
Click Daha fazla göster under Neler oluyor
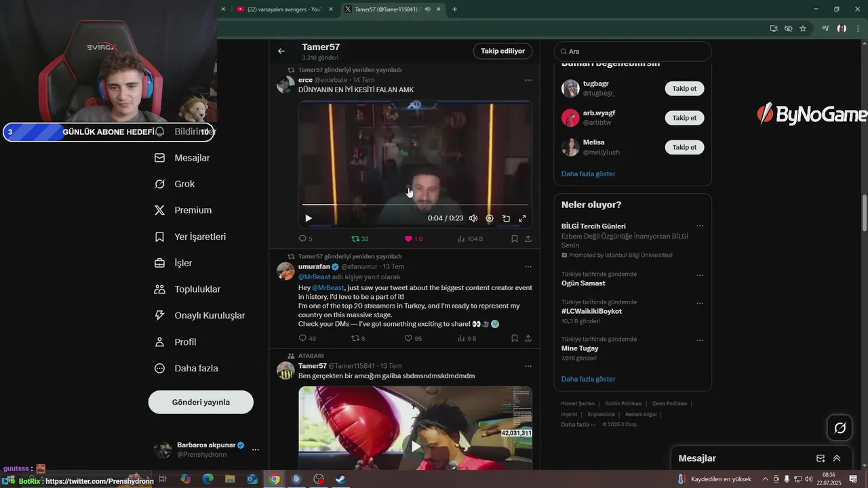[588, 379]
